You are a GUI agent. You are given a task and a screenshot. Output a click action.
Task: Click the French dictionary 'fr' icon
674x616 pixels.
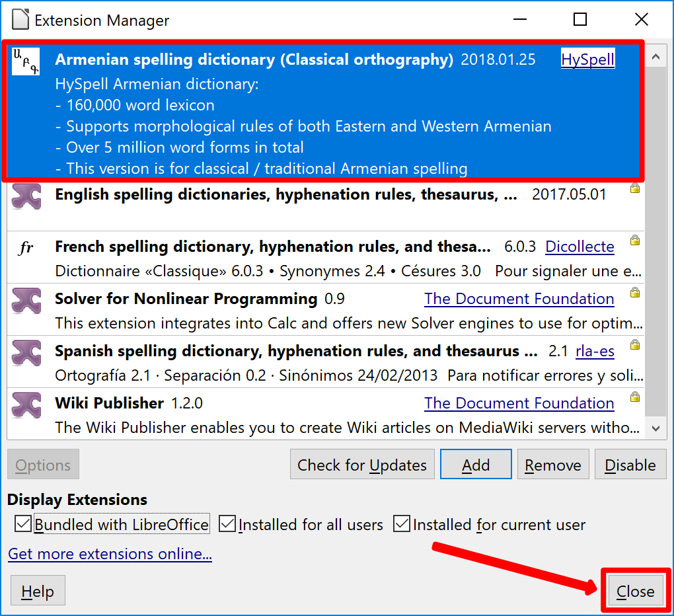(26, 248)
